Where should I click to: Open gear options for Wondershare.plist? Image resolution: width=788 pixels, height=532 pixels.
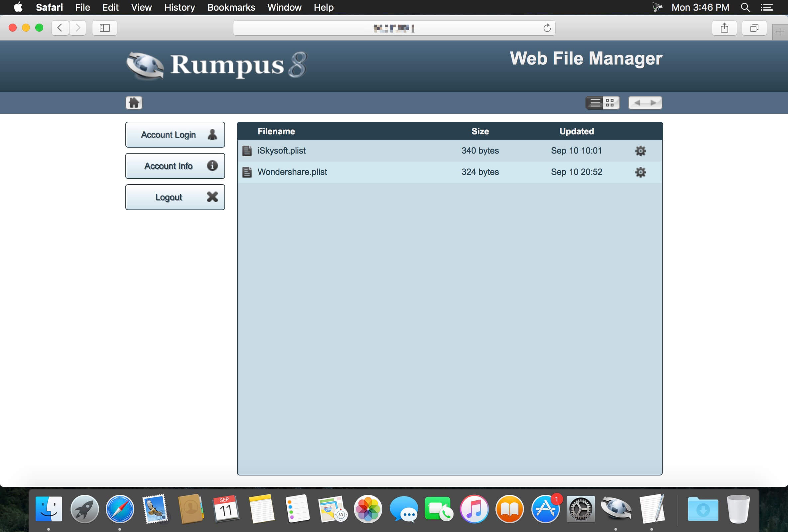click(640, 172)
